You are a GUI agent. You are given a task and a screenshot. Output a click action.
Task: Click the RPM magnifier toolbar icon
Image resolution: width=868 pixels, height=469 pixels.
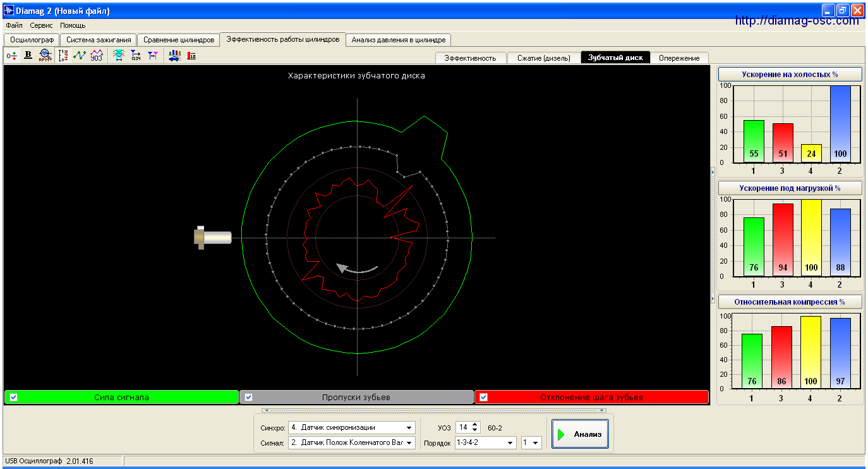coord(45,56)
